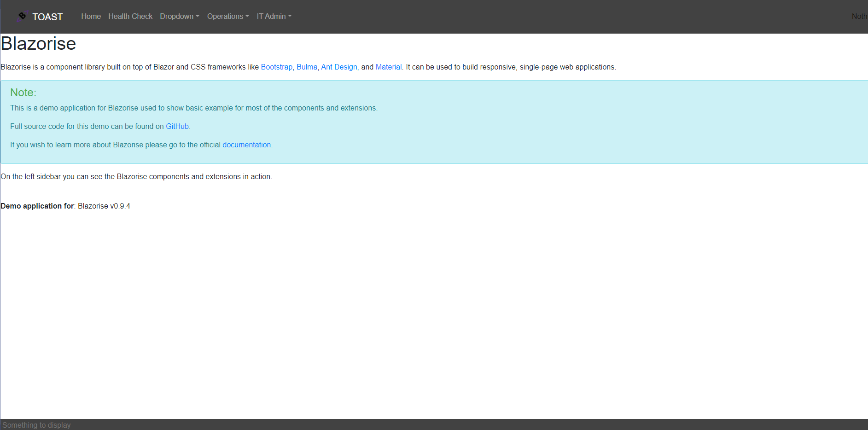The height and width of the screenshot is (430, 868).
Task: Click the Demo application for label
Action: pos(37,206)
